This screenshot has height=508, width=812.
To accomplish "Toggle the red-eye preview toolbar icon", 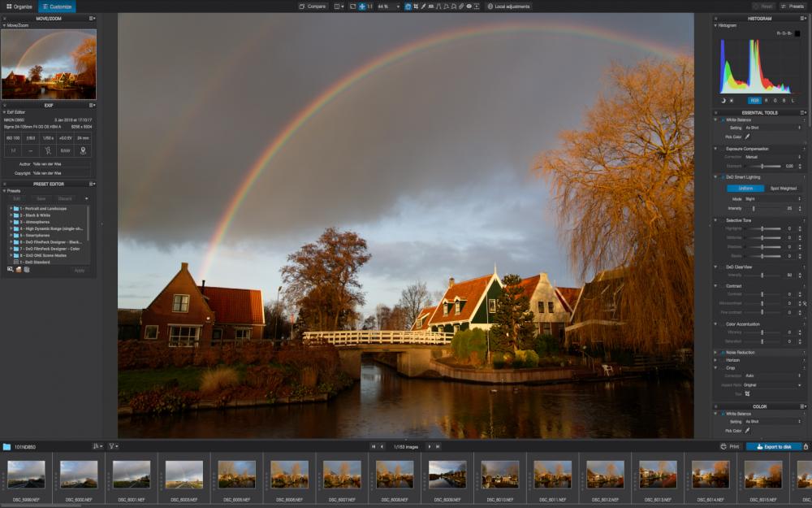I will click(469, 7).
